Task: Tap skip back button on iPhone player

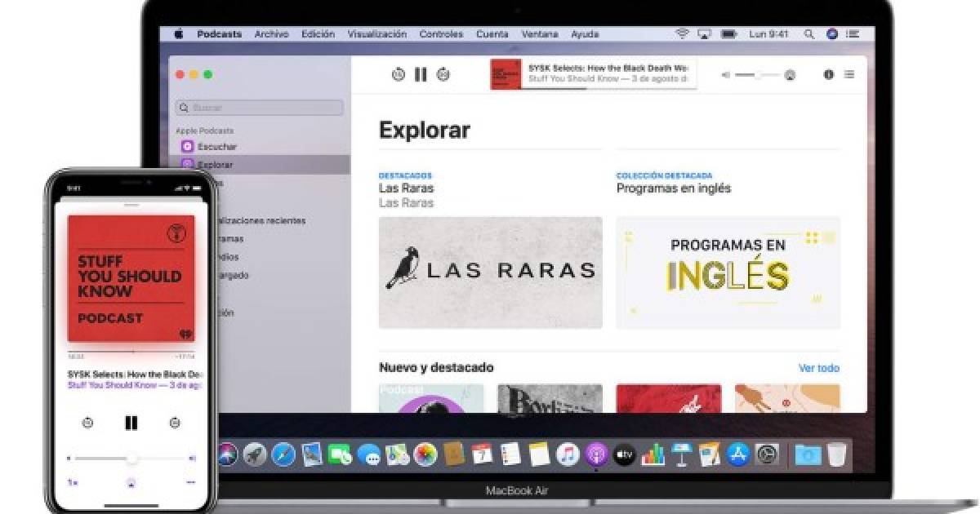Action: click(87, 423)
